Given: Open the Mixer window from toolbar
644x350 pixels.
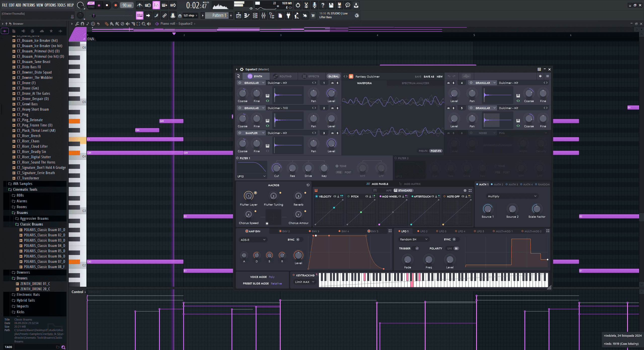Looking at the screenshot, I should tap(263, 16).
